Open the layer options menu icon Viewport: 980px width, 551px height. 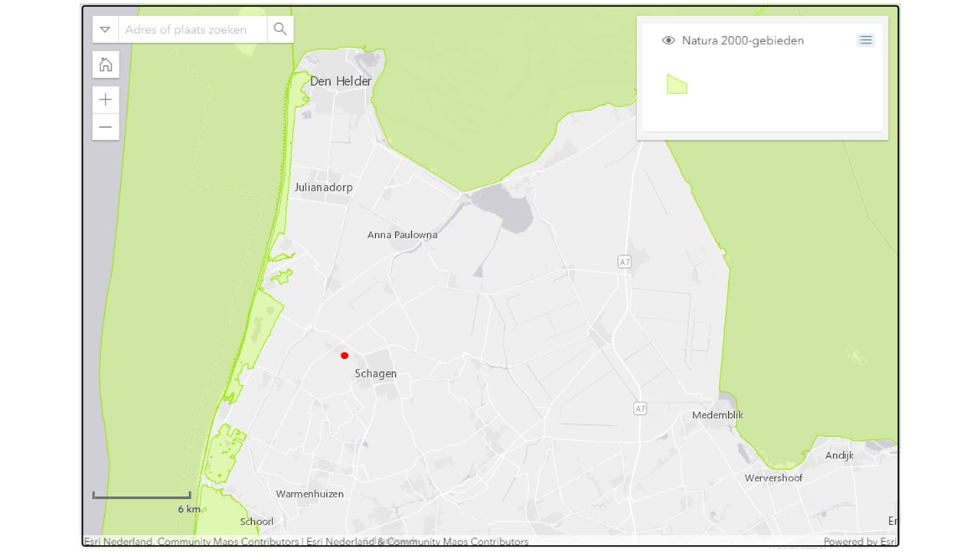pyautogui.click(x=865, y=41)
